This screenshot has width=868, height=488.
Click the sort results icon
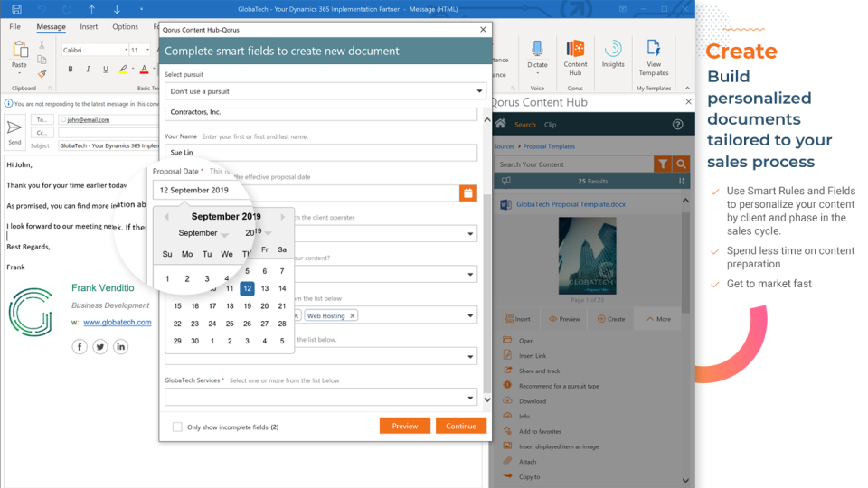(x=682, y=181)
